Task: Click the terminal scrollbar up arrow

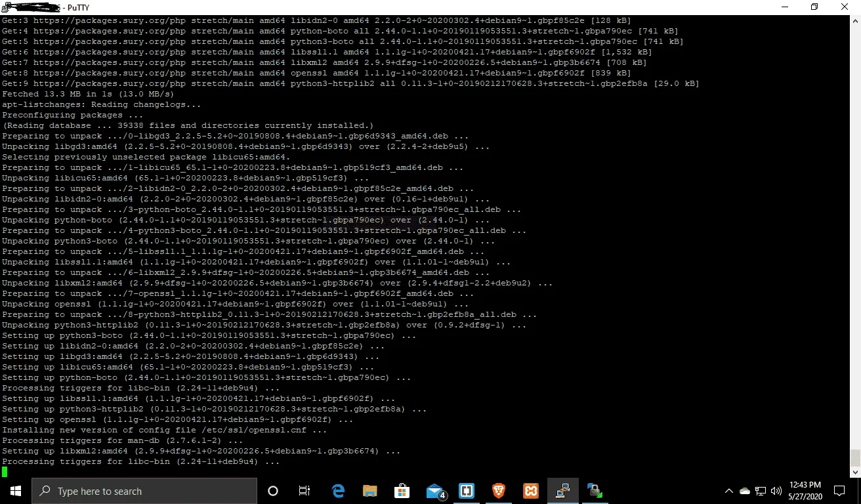Action: pos(855,20)
